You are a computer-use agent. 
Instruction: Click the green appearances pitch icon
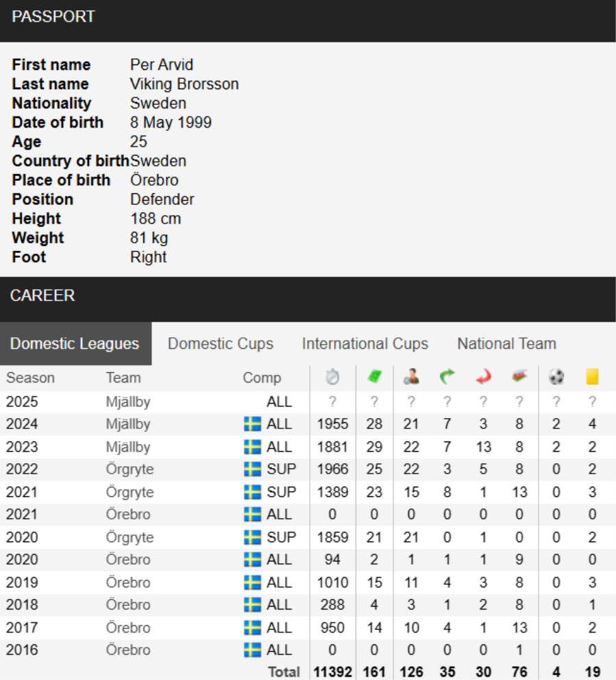click(374, 376)
